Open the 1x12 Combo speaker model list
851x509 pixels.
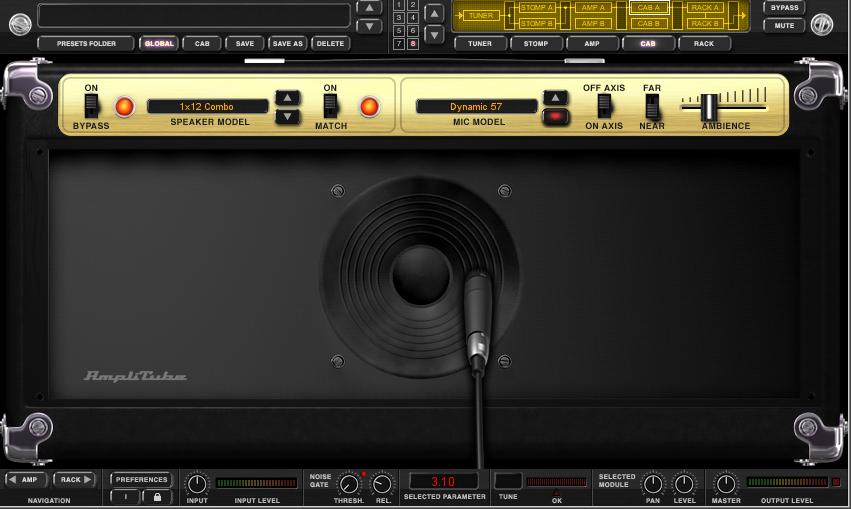point(207,106)
